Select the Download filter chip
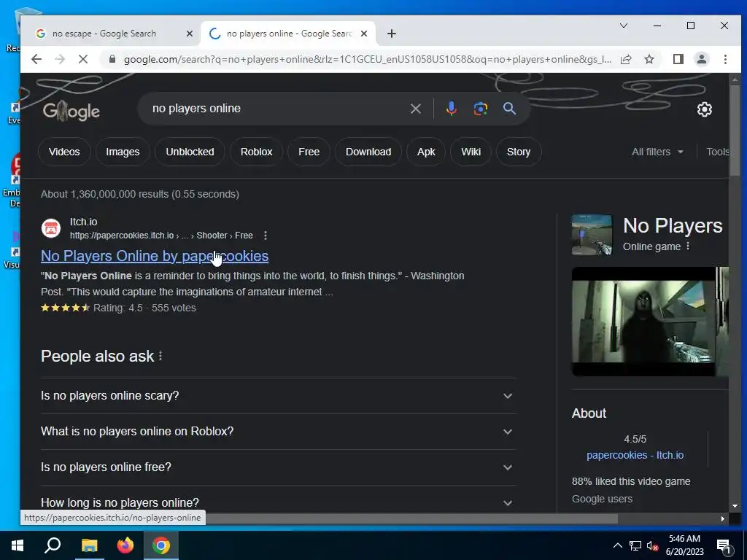Screen dimensions: 747x560 point(368,152)
